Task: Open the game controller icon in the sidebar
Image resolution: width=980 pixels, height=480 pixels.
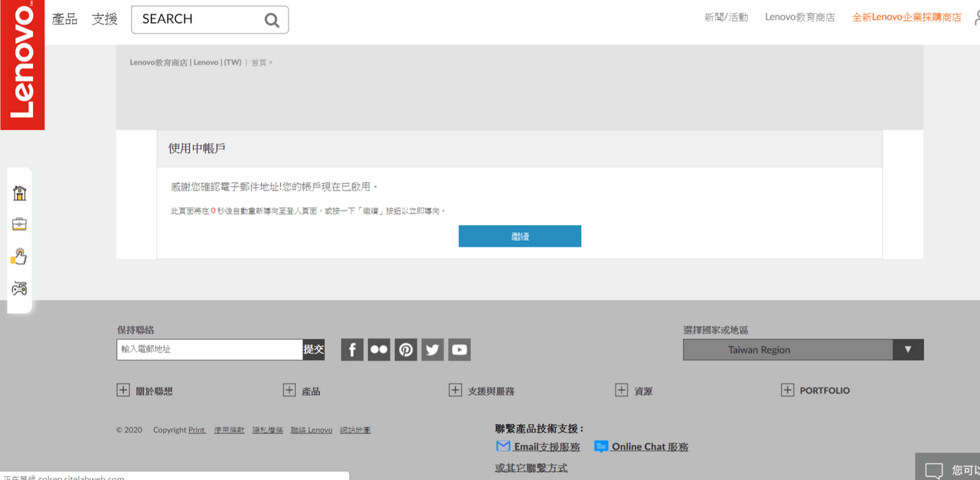Action: [19, 288]
